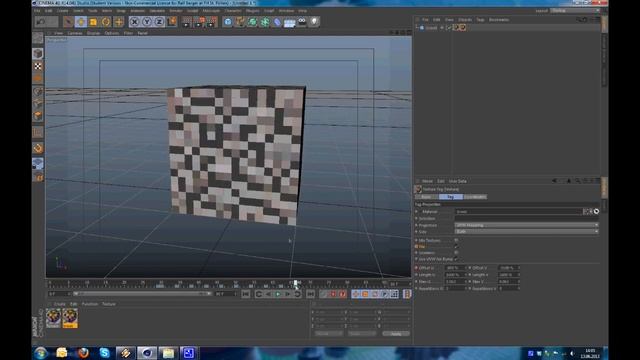
Task: Click Length U stepper arrows
Action: click(465, 275)
